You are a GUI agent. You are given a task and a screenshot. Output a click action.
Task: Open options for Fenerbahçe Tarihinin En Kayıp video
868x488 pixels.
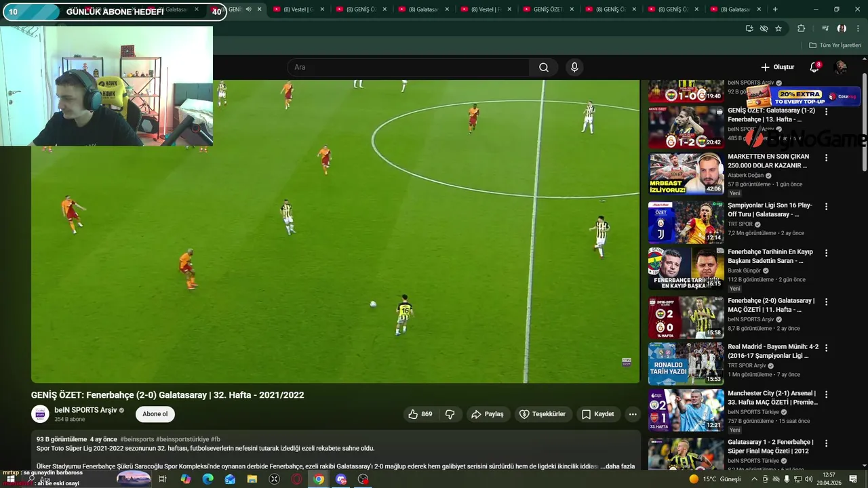pyautogui.click(x=826, y=253)
